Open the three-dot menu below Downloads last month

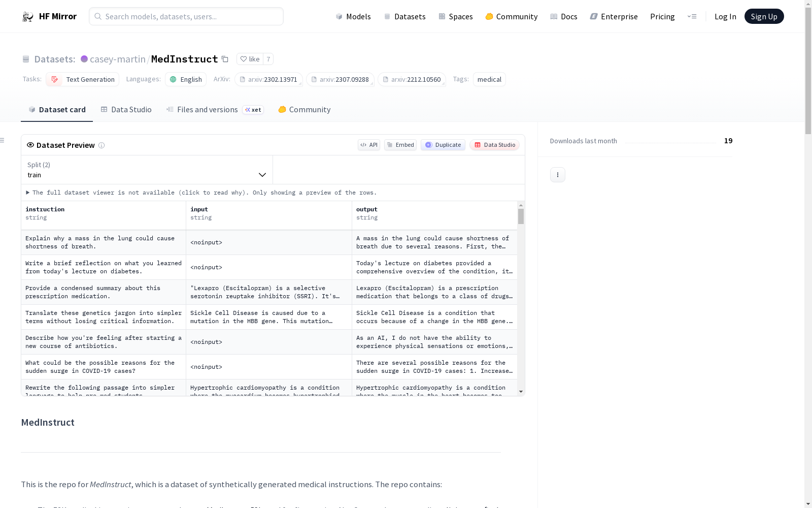click(558, 175)
